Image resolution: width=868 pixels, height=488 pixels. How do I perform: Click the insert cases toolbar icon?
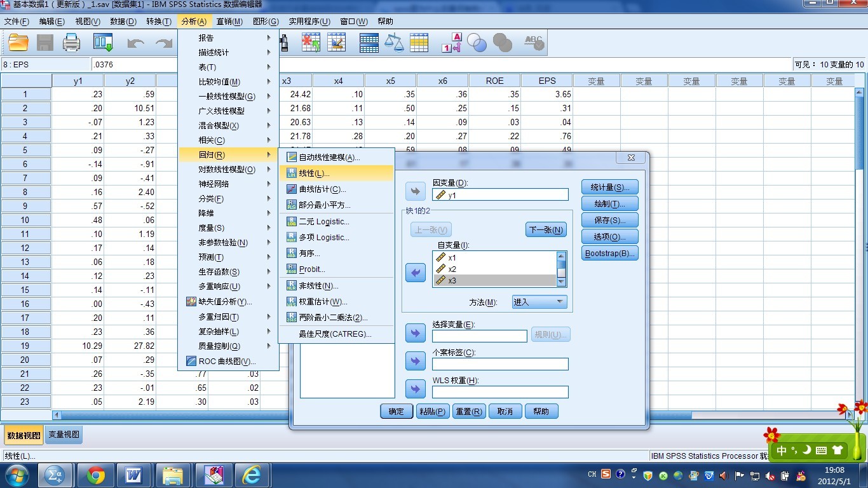(x=311, y=43)
